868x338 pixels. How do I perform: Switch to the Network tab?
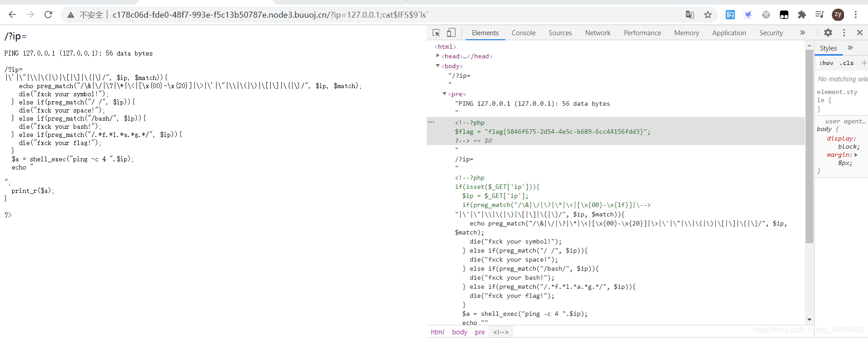point(598,33)
